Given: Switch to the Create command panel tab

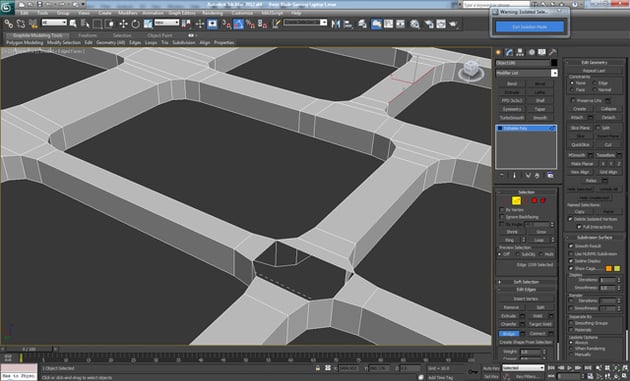Looking at the screenshot, I should (x=499, y=52).
